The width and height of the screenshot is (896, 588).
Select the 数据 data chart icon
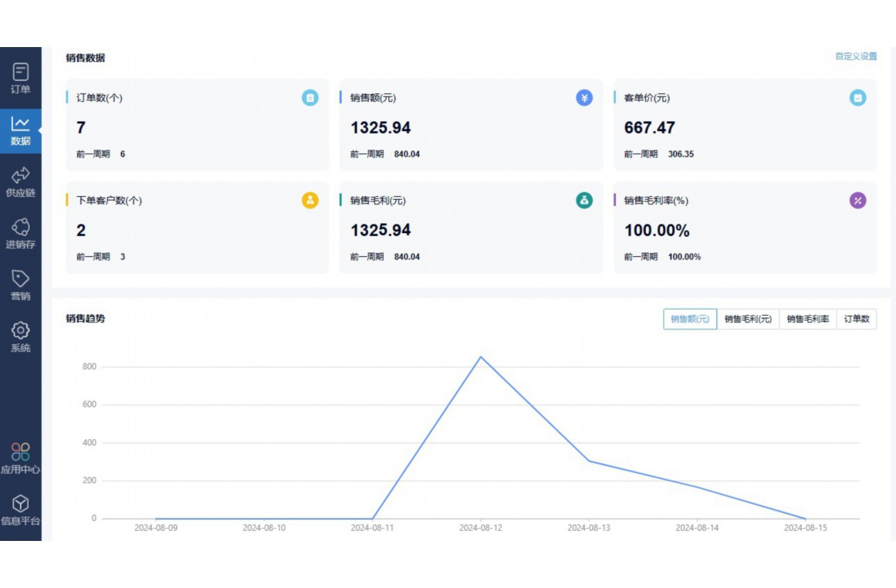(x=21, y=124)
